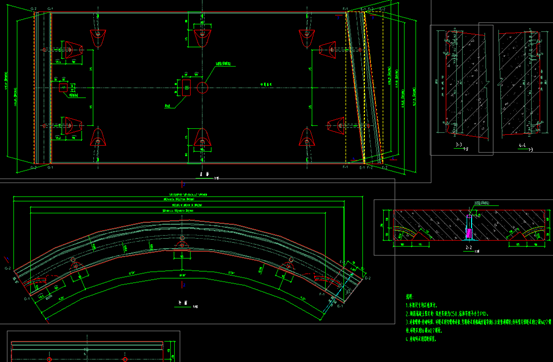553x362 pixels.
Task: Select right red circle in bottom strip view
Action: [125, 360]
